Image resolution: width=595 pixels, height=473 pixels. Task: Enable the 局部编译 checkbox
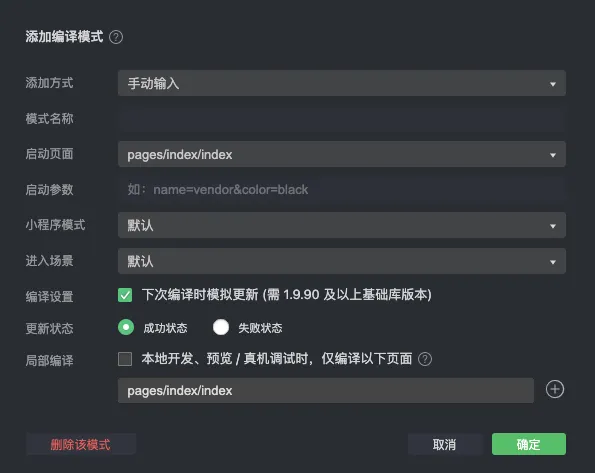(x=125, y=359)
